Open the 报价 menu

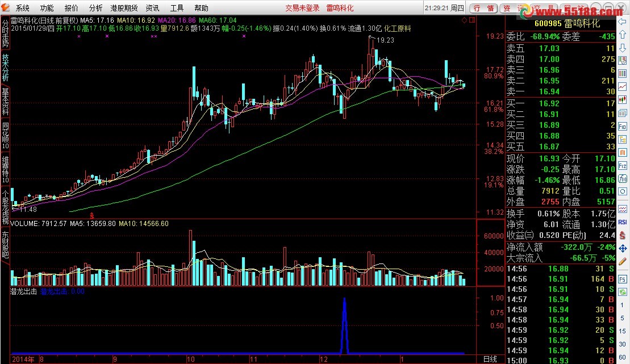point(71,8)
